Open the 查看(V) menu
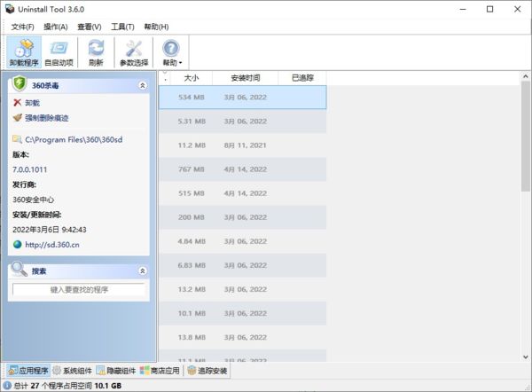This screenshot has width=532, height=392. [x=90, y=27]
